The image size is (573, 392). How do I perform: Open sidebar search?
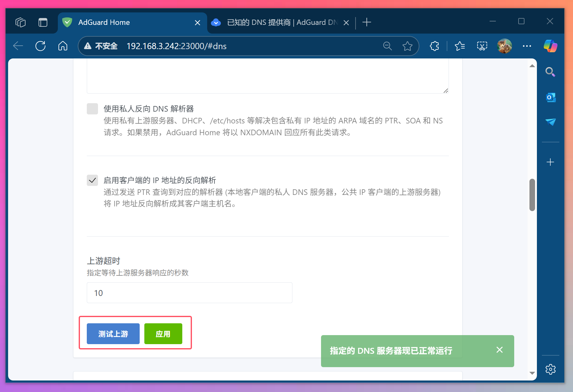[x=550, y=72]
